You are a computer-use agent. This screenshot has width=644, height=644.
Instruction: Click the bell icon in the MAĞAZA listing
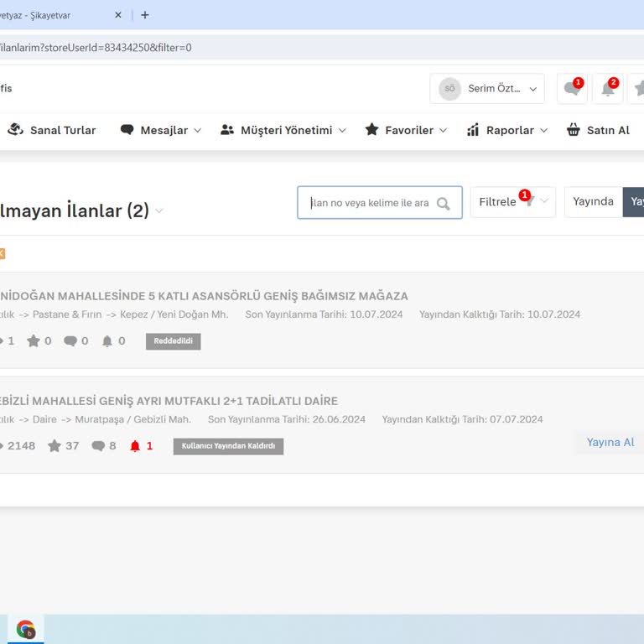(x=106, y=341)
